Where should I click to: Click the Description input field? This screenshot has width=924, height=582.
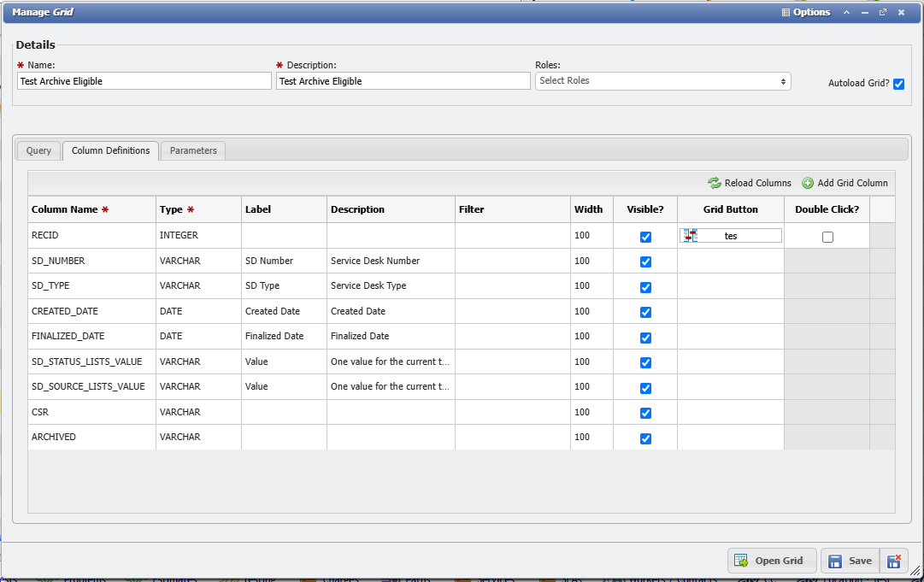coord(403,81)
